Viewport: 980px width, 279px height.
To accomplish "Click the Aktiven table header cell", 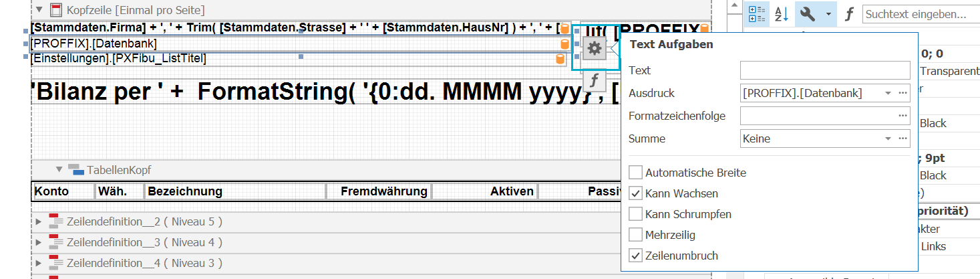I will point(485,191).
